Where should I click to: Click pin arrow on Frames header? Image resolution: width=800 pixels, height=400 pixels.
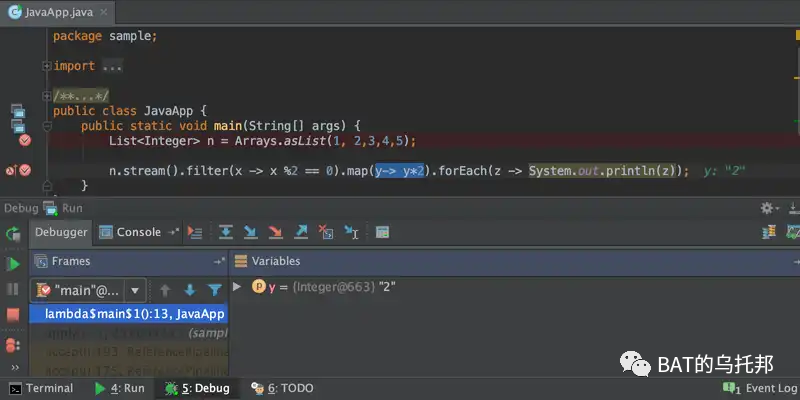(x=219, y=262)
